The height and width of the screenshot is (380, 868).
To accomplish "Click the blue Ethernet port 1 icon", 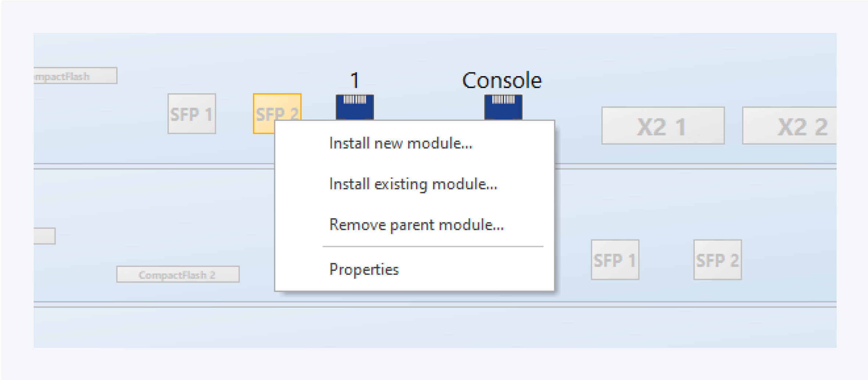I will 354,107.
